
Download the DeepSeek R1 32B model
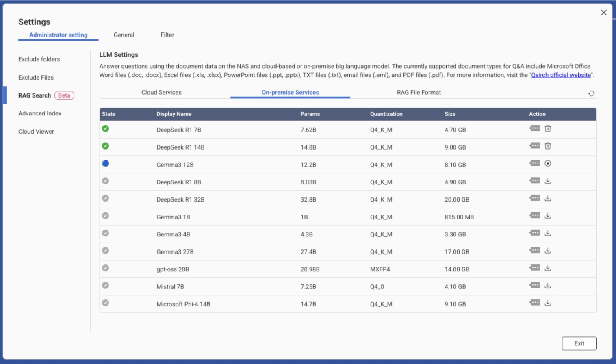(547, 199)
